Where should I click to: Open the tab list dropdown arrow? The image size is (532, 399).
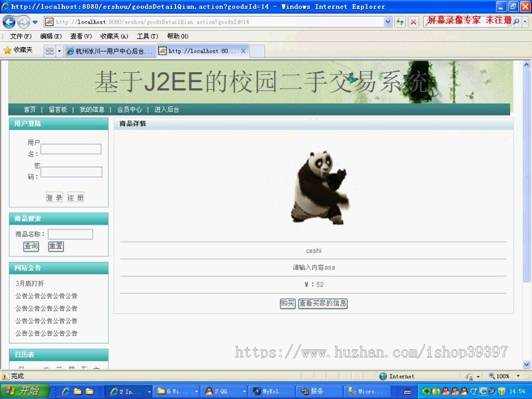coord(59,51)
